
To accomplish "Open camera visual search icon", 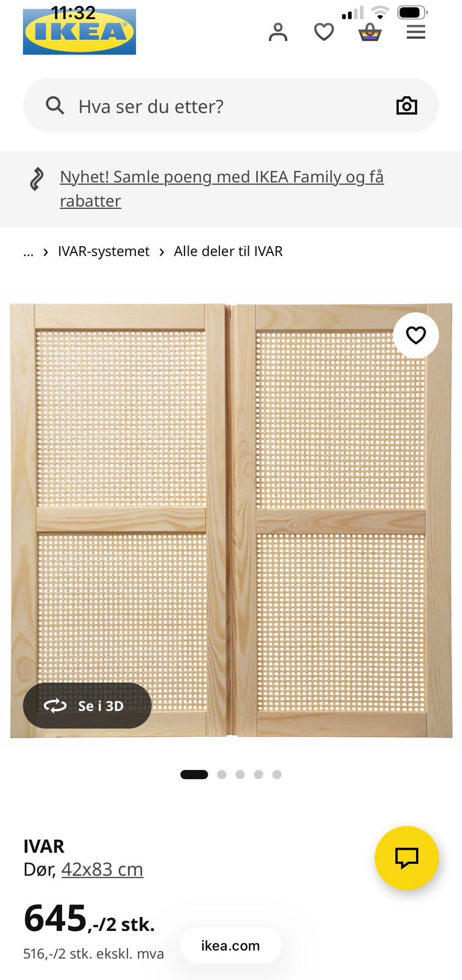I will tap(407, 105).
